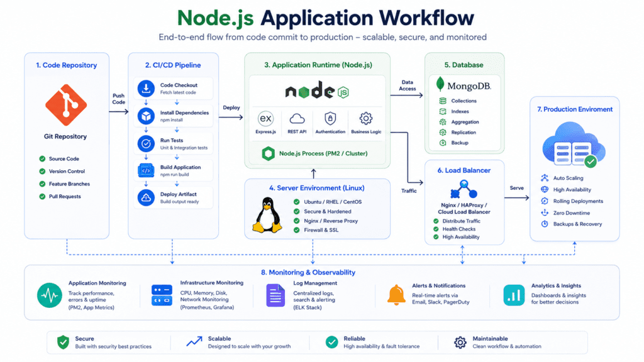Select the Code Checkout download icon
This screenshot has width=644, height=362.
point(146,88)
